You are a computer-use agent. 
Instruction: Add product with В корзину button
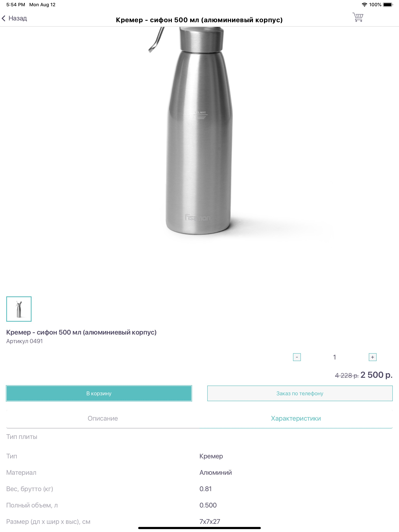tap(99, 394)
